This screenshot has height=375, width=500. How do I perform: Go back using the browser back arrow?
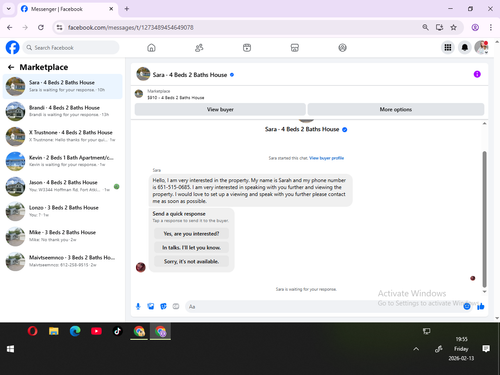10,27
